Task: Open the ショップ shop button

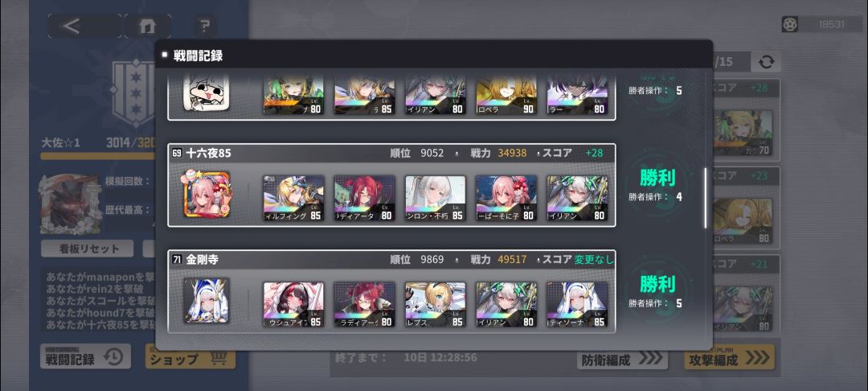Action: coord(190,358)
